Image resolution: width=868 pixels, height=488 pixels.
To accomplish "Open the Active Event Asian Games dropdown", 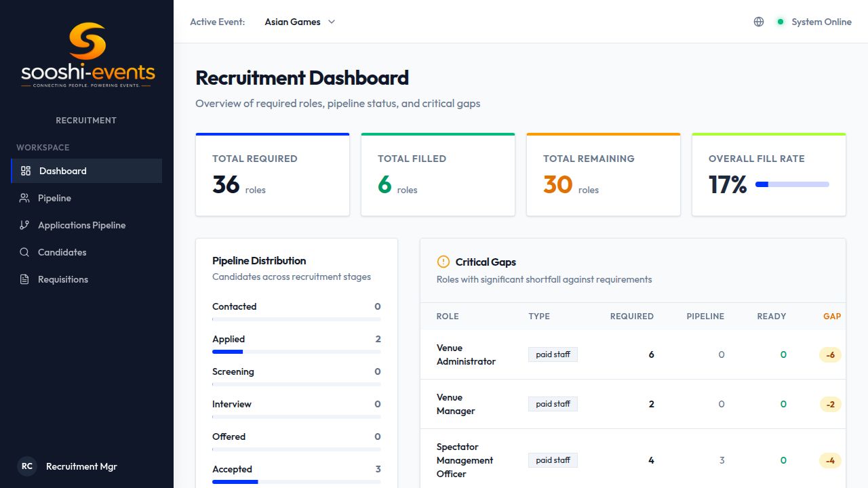I will click(x=300, y=22).
